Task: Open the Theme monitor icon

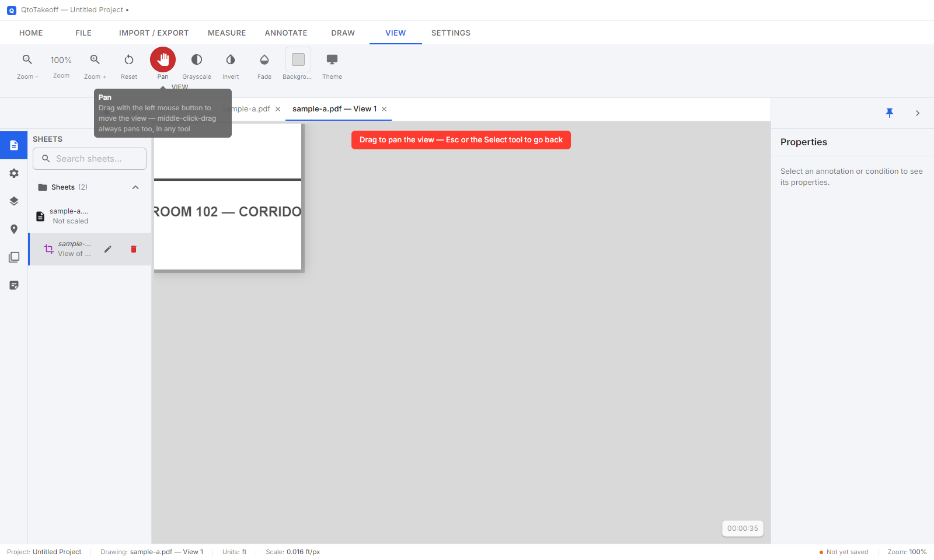Action: [x=332, y=60]
